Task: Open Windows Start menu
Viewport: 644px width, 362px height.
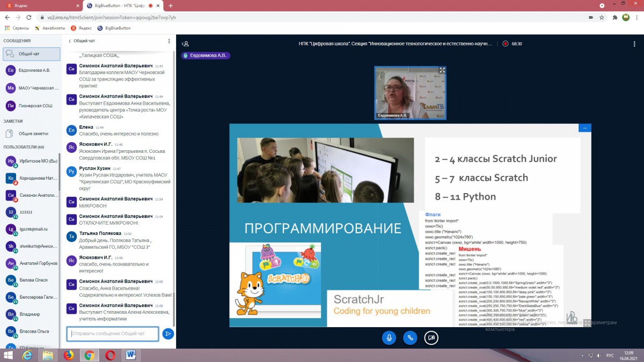Action: pos(9,355)
